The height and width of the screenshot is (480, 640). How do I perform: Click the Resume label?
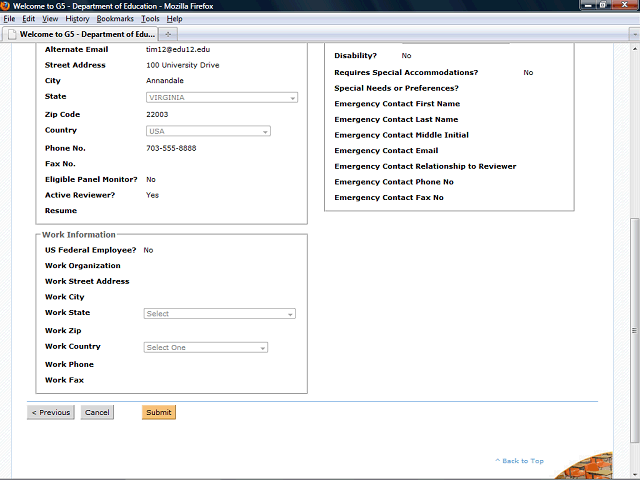coord(61,211)
